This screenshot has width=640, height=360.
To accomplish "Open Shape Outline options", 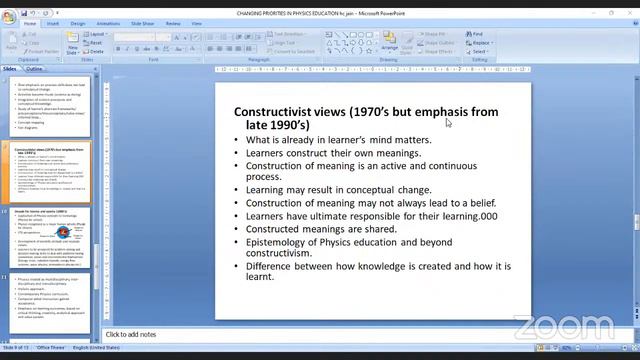I will [x=436, y=43].
